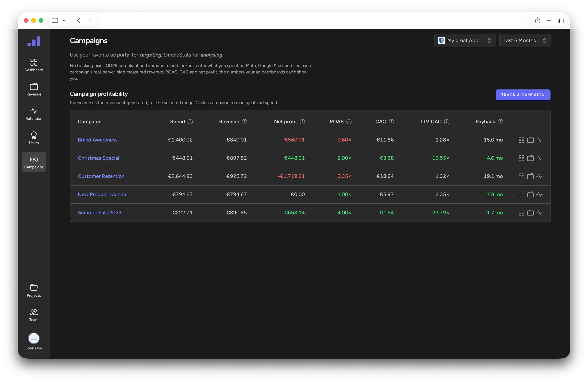Screen dimensions: 588x382
Task: Open Revenue section in sidebar
Action: pyautogui.click(x=34, y=89)
